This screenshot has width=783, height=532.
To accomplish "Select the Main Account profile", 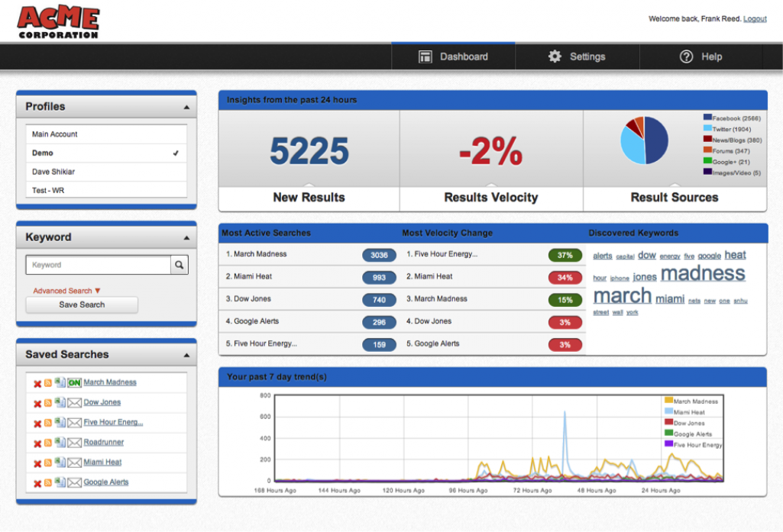I will click(x=55, y=134).
